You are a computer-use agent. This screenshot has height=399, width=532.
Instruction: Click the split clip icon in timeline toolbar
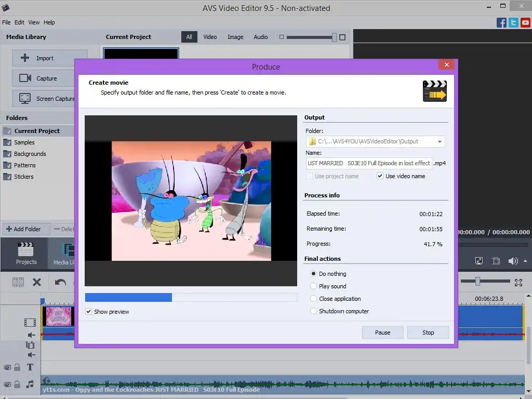[18, 282]
